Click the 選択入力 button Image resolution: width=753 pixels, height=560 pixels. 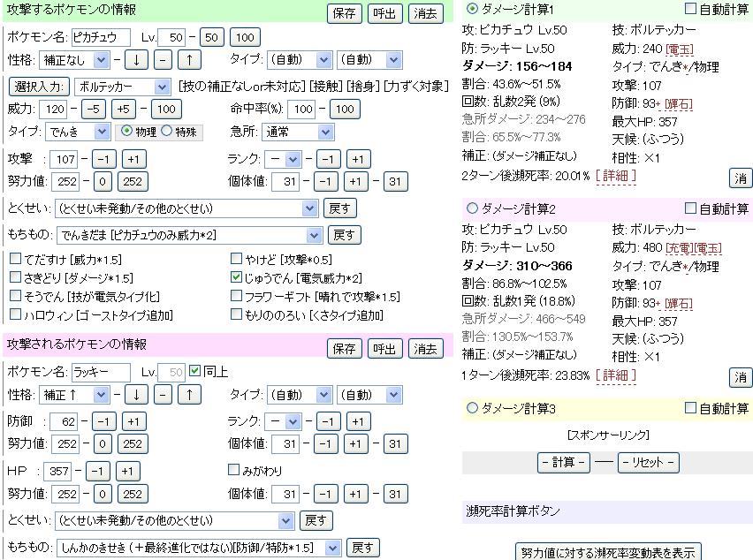point(39,87)
